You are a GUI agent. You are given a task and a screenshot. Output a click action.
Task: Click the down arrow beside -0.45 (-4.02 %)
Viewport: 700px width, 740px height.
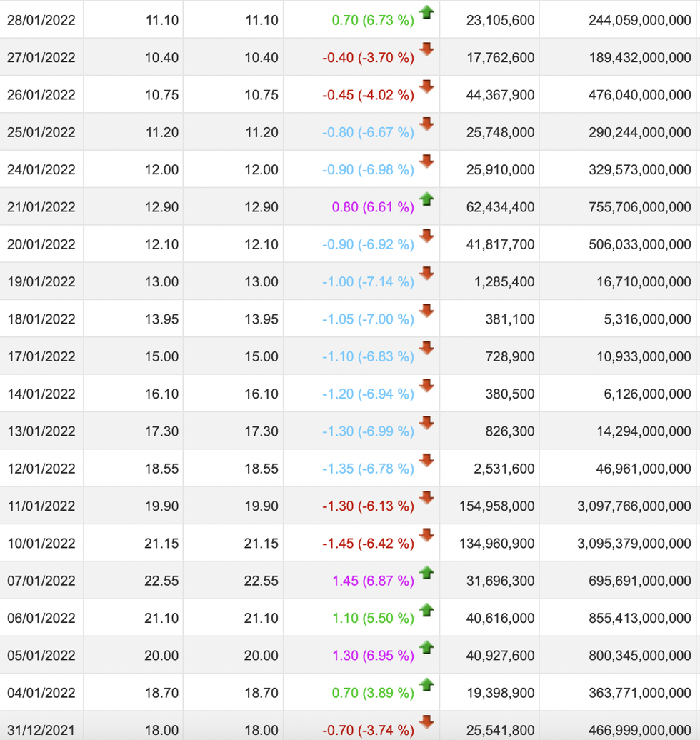pyautogui.click(x=426, y=87)
